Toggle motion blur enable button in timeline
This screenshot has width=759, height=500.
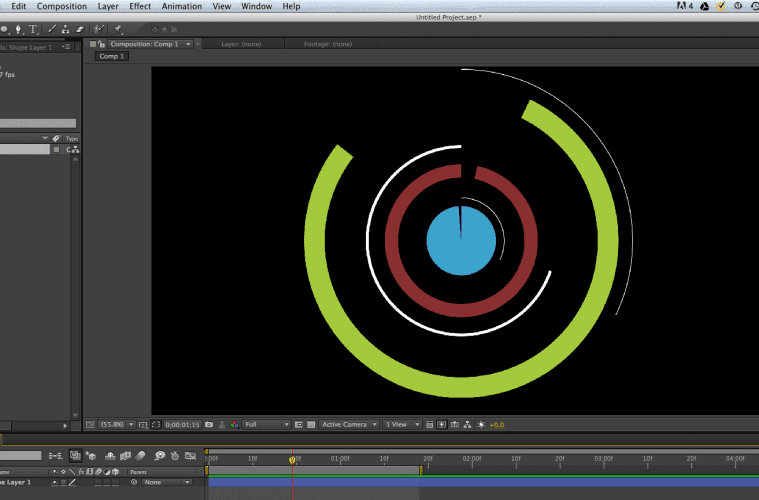[x=140, y=456]
